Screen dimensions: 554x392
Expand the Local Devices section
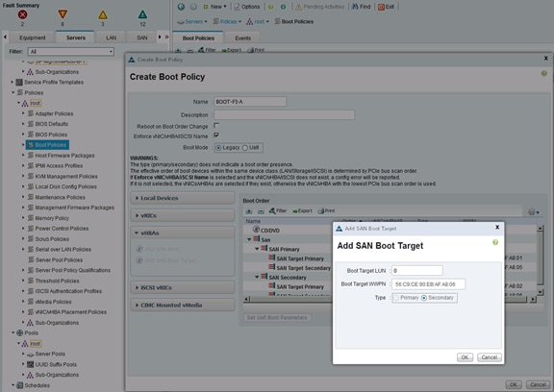pyautogui.click(x=183, y=198)
